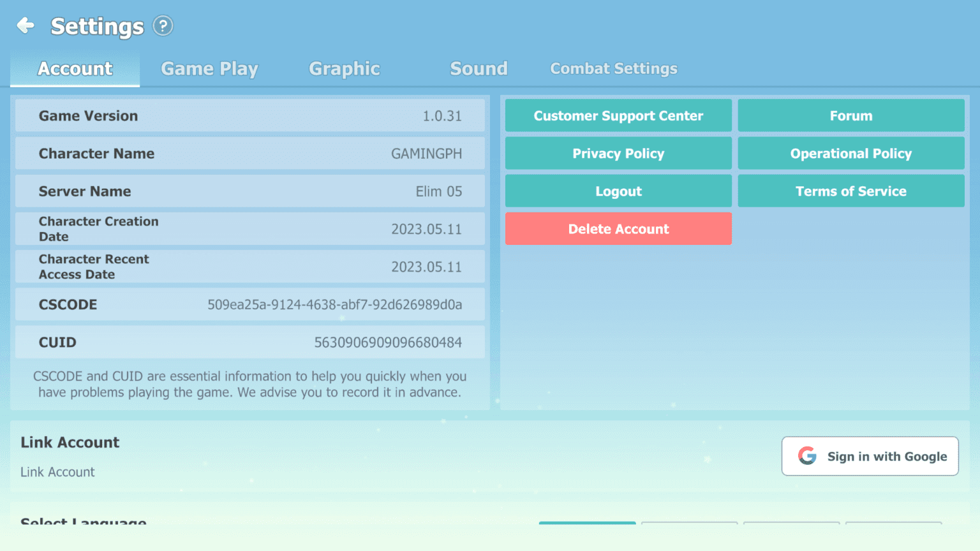980x551 pixels.
Task: Click the back arrow next to Settings
Action: 26,26
